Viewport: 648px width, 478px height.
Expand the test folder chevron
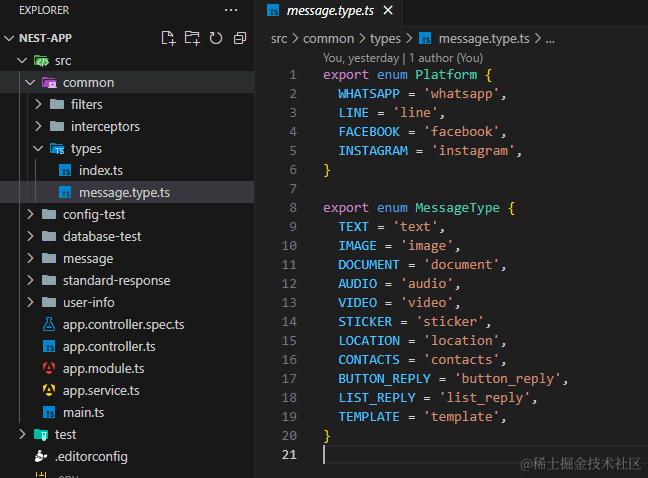pyautogui.click(x=22, y=434)
